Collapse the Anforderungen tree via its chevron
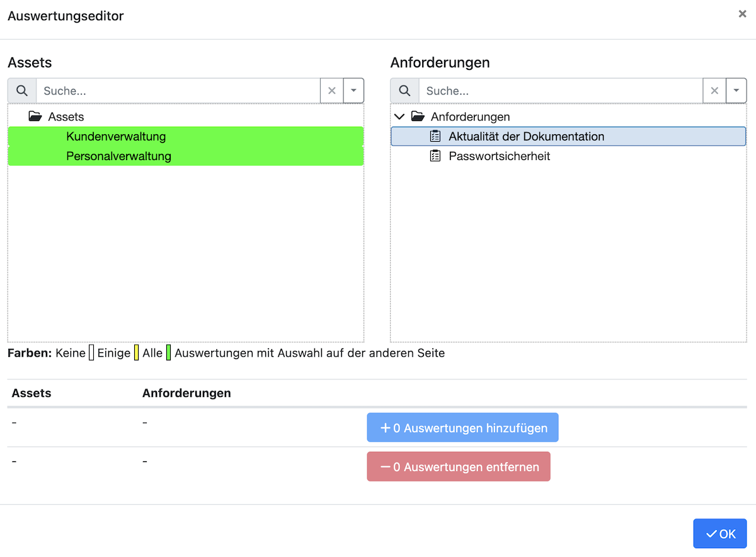The width and height of the screenshot is (756, 557). 399,116
